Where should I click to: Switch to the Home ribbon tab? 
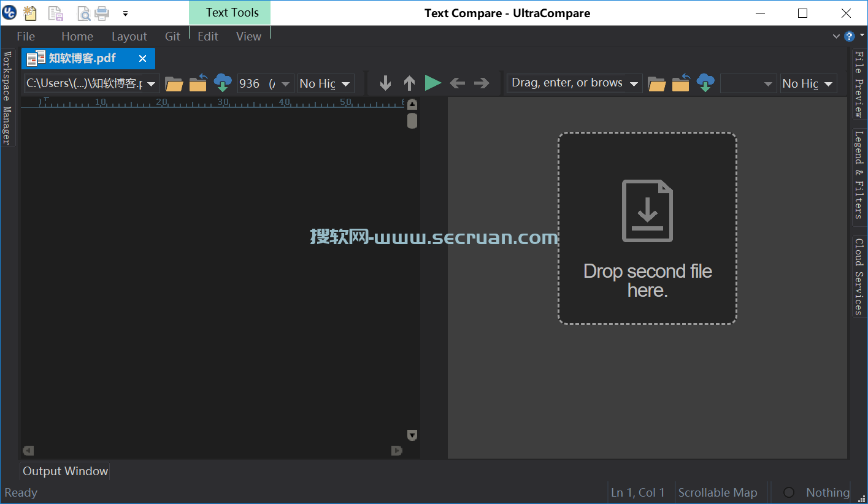(x=77, y=36)
